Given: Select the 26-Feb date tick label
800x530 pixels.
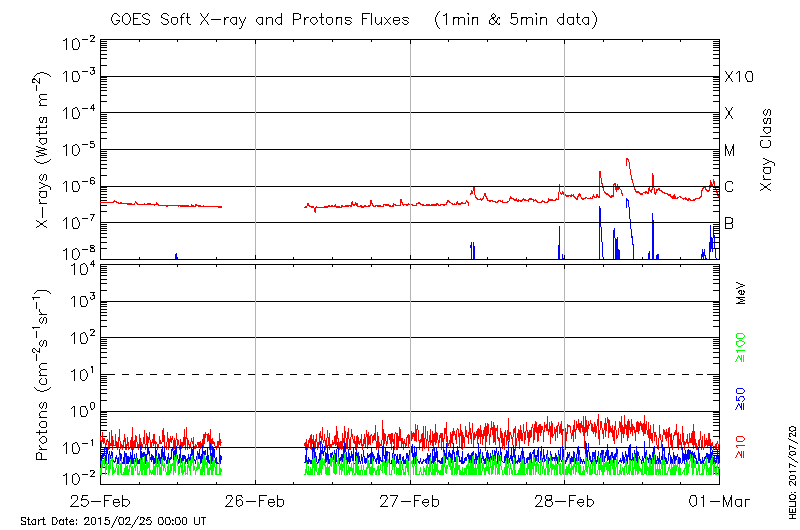Looking at the screenshot, I should [255, 500].
